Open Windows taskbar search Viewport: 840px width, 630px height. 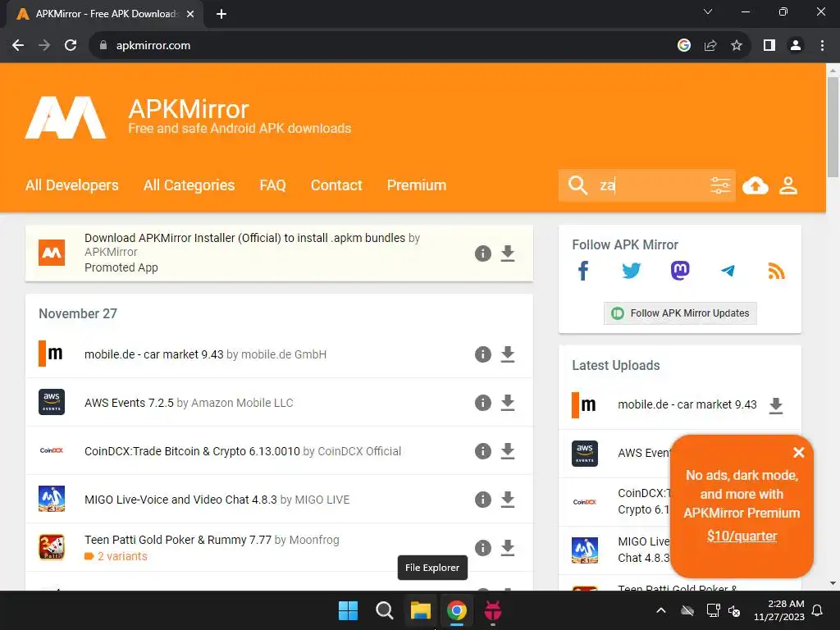pyautogui.click(x=384, y=610)
